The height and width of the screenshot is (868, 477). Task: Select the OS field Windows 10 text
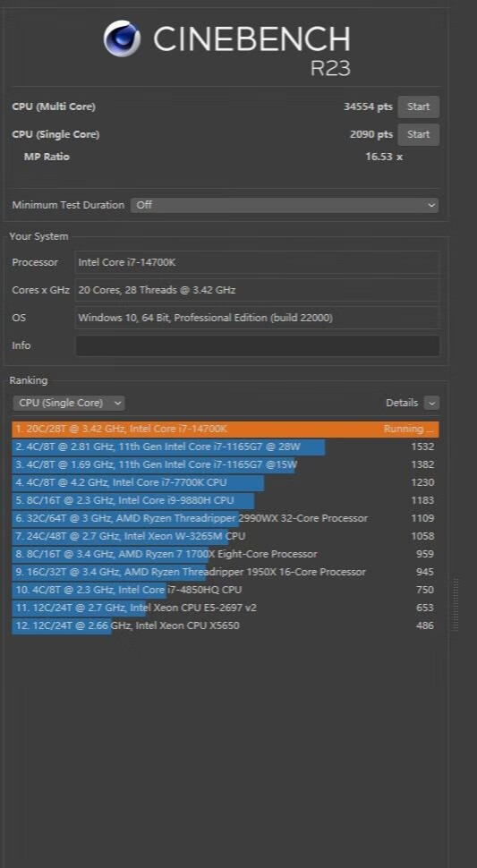coord(258,318)
